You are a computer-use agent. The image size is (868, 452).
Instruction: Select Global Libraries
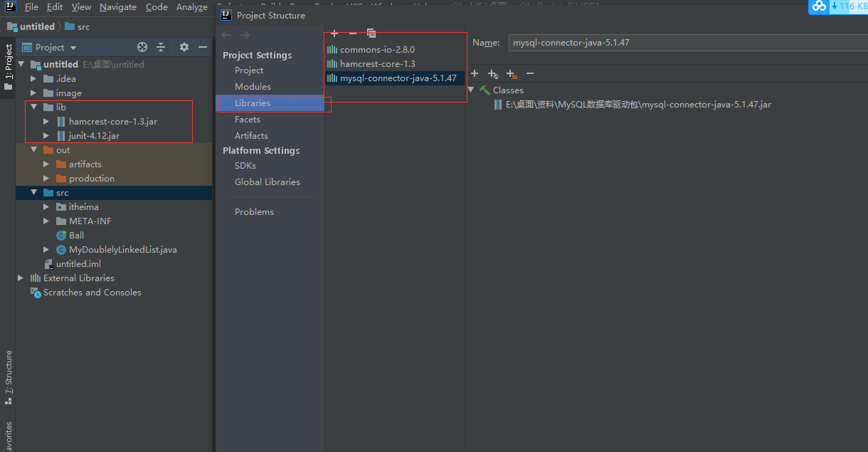click(x=268, y=182)
